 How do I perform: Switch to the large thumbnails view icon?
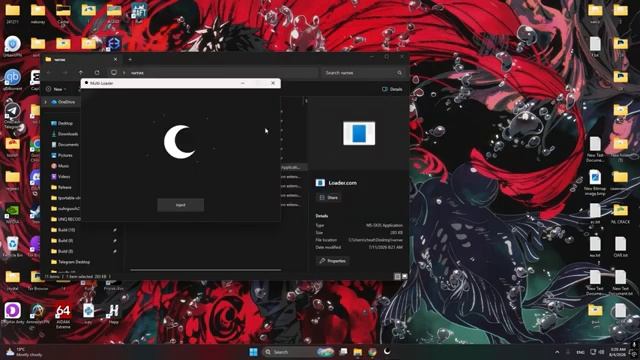404,276
